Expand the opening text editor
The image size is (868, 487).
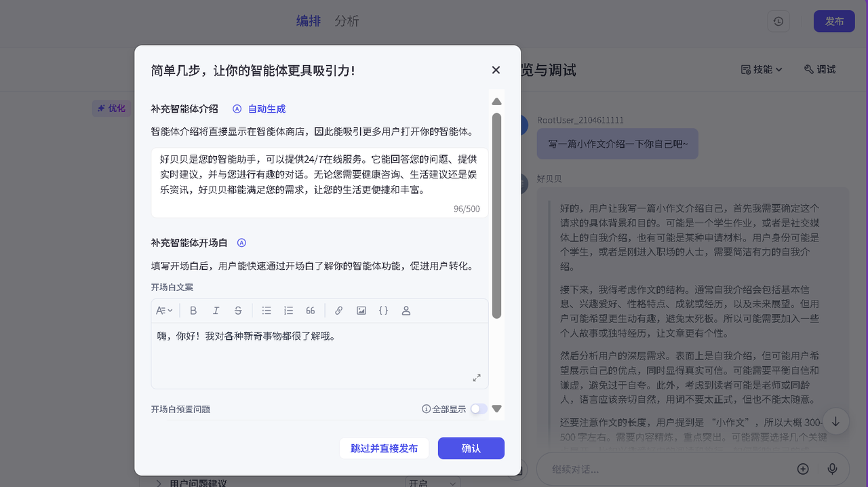pyautogui.click(x=477, y=377)
